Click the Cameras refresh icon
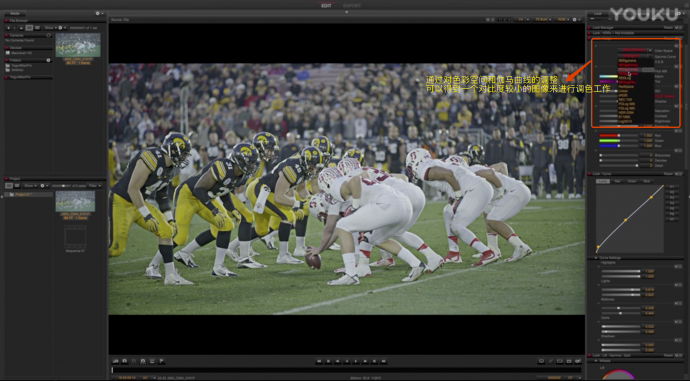 point(48,35)
